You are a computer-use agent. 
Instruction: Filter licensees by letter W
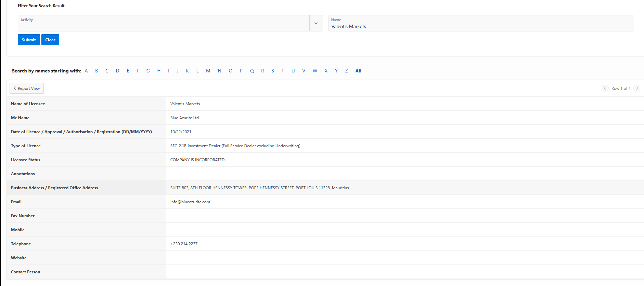click(x=315, y=71)
